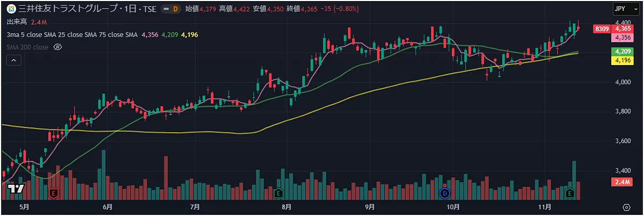This screenshot has width=644, height=216.
Task: Click the red 4,365 last price label
Action: click(623, 28)
